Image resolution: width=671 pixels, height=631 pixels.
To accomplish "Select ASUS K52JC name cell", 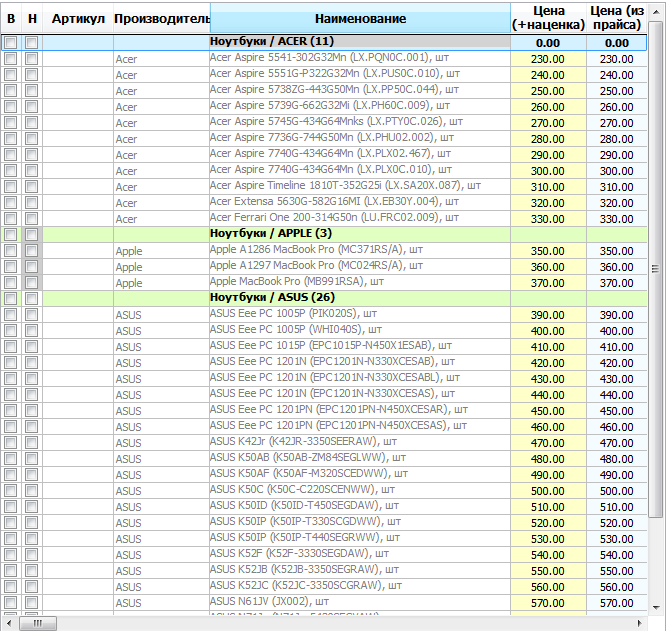I will click(x=360, y=587).
